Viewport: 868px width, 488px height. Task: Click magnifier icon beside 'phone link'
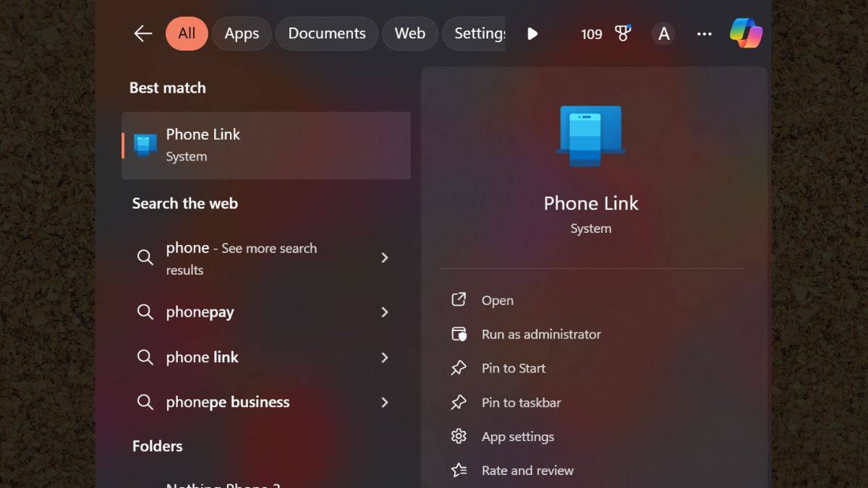[145, 357]
